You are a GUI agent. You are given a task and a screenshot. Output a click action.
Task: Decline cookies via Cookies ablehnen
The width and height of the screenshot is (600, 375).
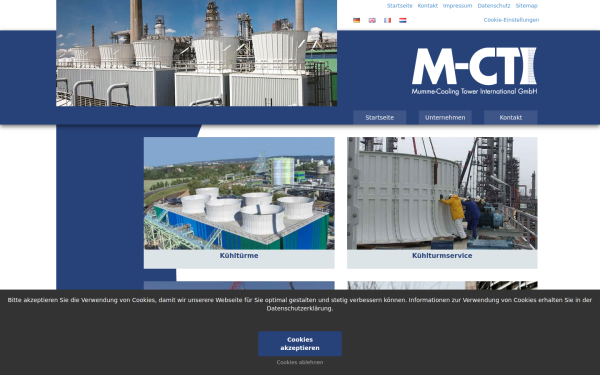[300, 362]
